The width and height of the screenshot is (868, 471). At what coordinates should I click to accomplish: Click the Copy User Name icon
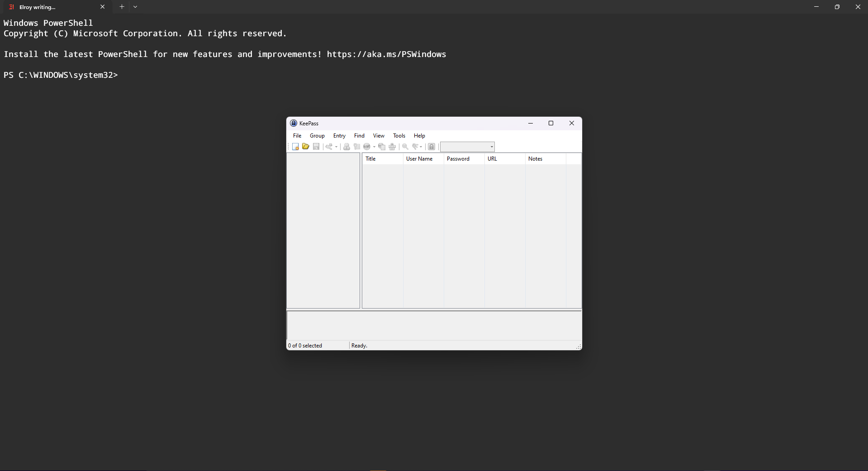tap(346, 147)
